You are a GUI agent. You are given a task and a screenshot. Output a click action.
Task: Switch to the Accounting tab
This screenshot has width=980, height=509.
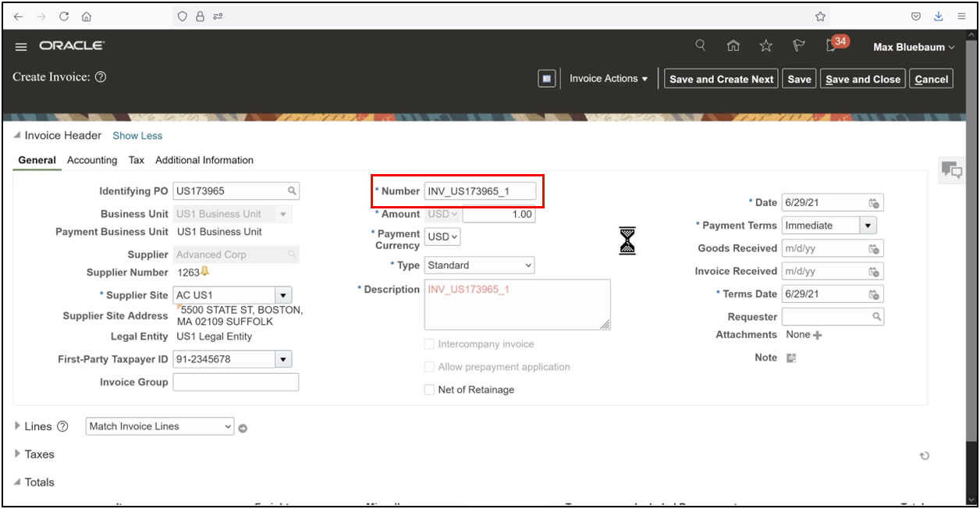91,160
